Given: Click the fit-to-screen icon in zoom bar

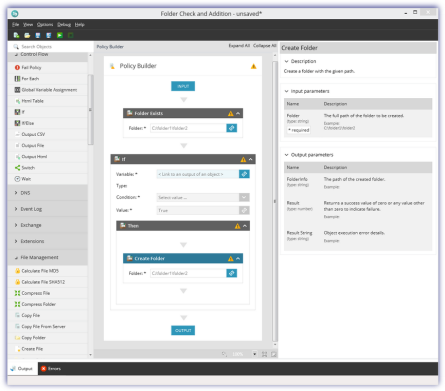Looking at the screenshot, I should pos(264,354).
